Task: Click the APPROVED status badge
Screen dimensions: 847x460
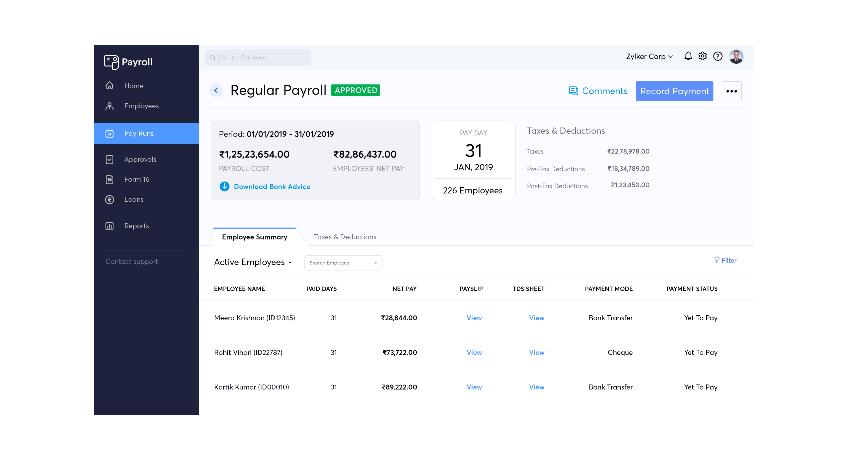Action: (x=355, y=90)
